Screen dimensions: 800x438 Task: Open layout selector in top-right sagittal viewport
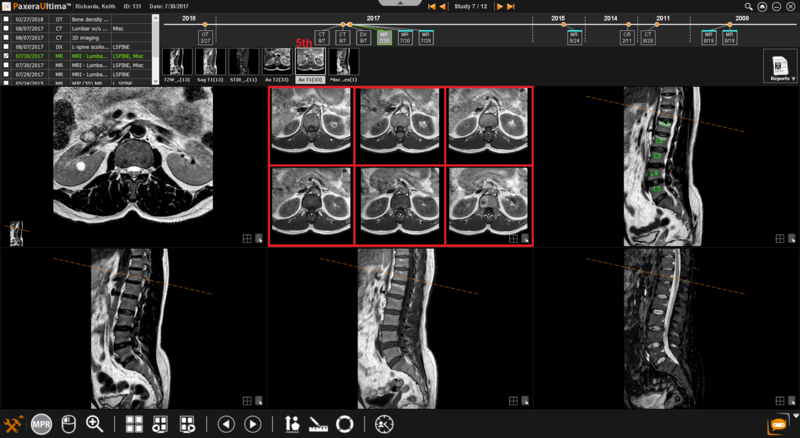(778, 239)
